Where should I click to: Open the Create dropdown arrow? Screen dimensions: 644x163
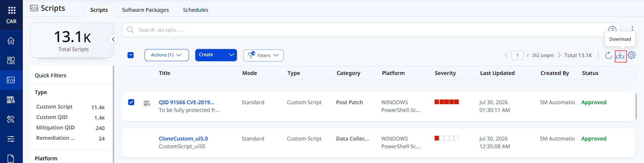(232, 55)
